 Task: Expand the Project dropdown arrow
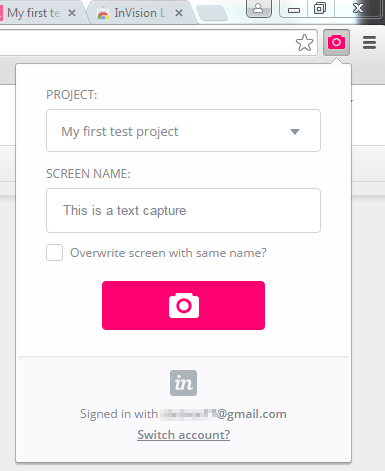click(x=295, y=132)
